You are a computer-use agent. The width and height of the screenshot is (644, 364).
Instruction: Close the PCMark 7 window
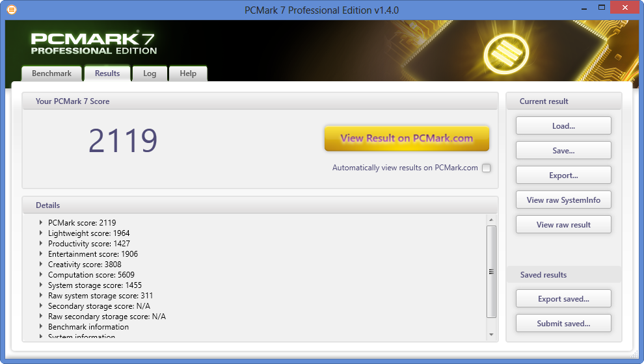pos(624,7)
